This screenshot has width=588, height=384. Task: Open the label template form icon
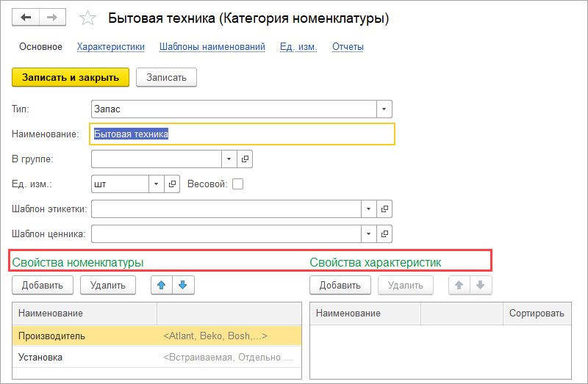click(x=385, y=209)
